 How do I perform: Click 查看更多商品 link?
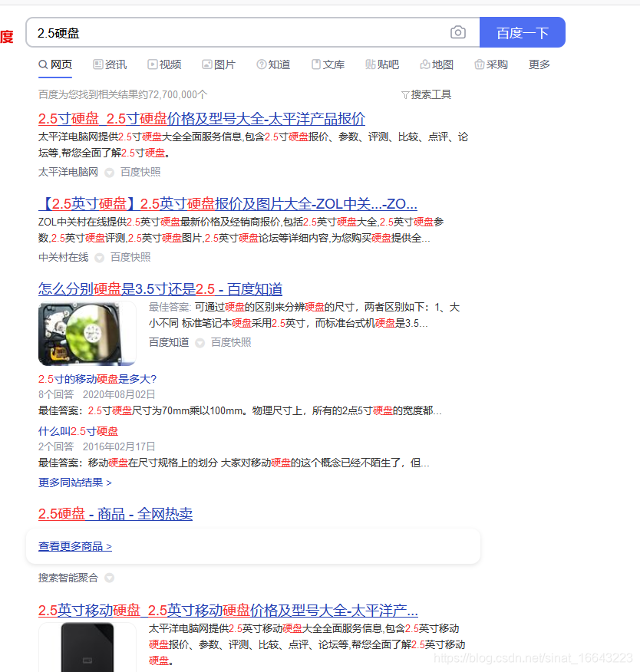(75, 547)
